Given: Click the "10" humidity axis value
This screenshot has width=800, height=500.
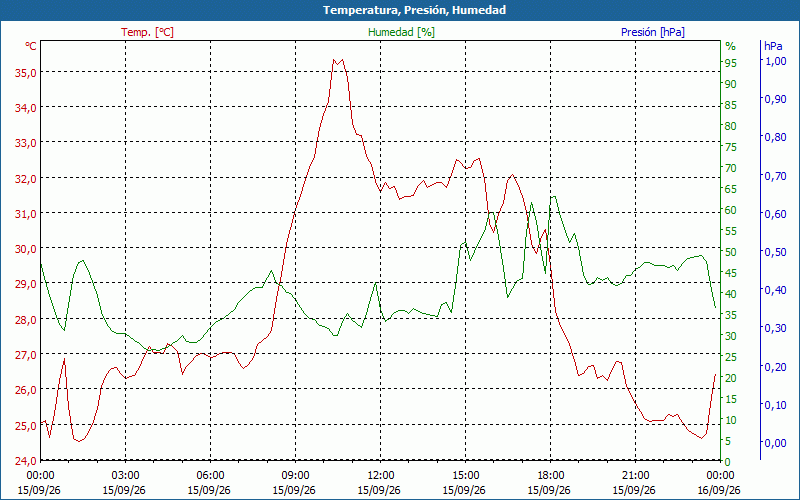Looking at the screenshot, I should pyautogui.click(x=731, y=420).
